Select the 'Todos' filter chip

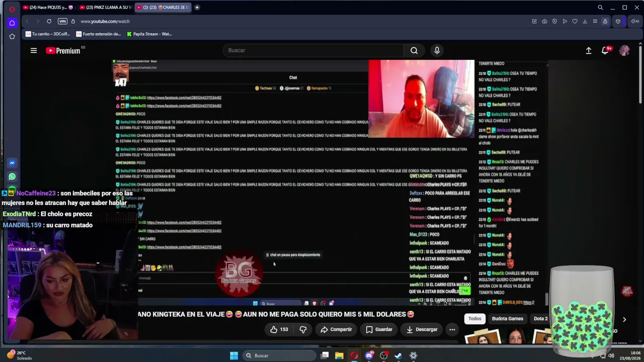pos(475,319)
